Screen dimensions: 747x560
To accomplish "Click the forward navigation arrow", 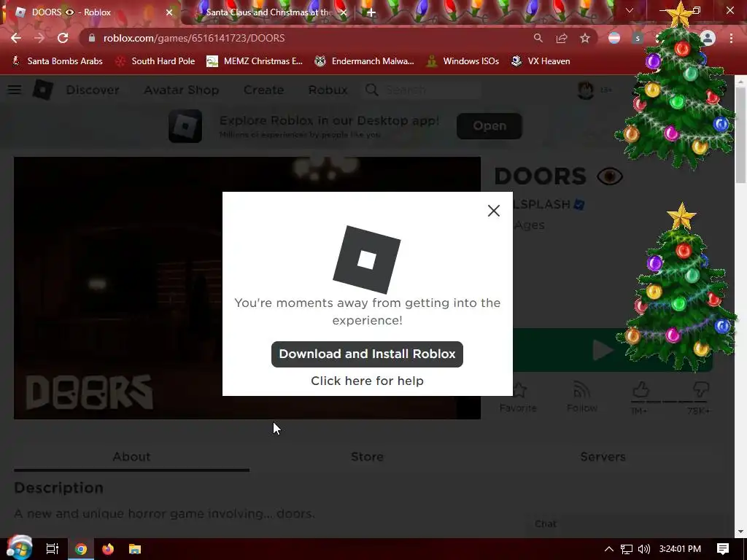I will click(39, 38).
